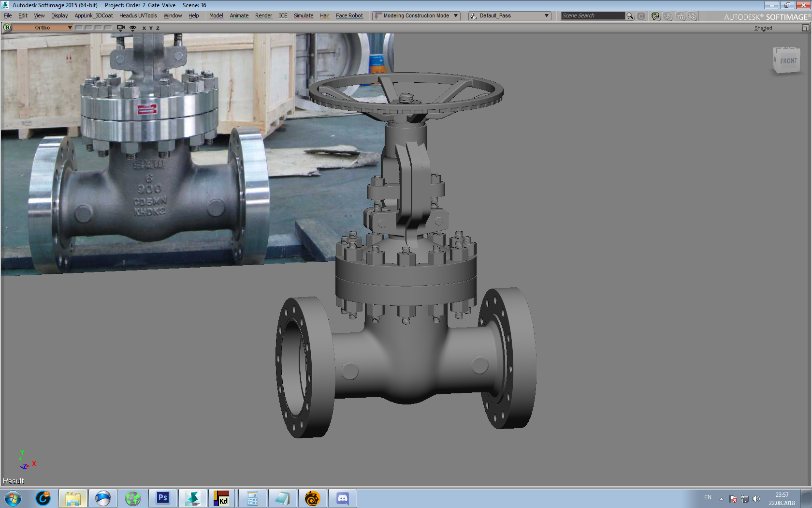Switch to the ICE toolbar
Viewport: 812px width, 508px height.
(283, 16)
